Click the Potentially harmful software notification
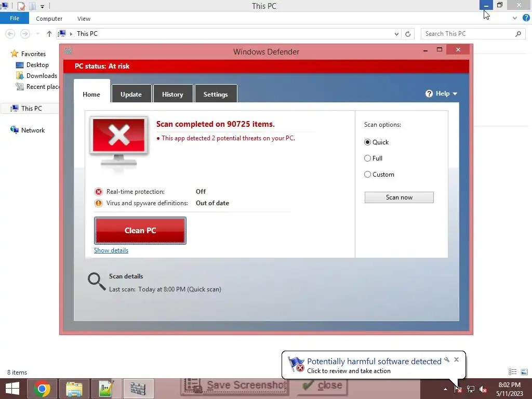532x399 pixels. [374, 365]
